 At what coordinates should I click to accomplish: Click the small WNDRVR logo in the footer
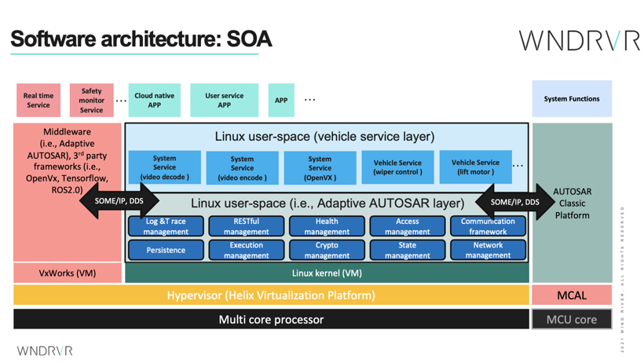tap(45, 350)
